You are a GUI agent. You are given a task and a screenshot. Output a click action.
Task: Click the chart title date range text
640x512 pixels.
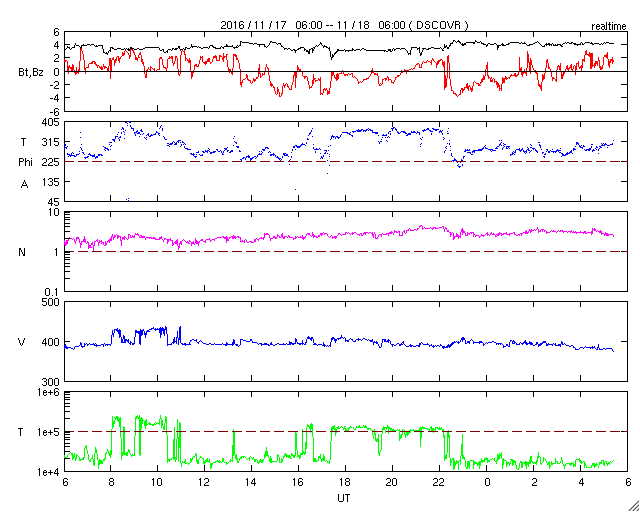(x=344, y=25)
